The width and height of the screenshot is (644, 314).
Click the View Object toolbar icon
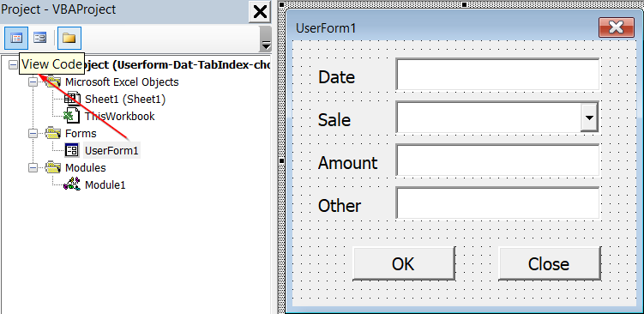pos(40,39)
